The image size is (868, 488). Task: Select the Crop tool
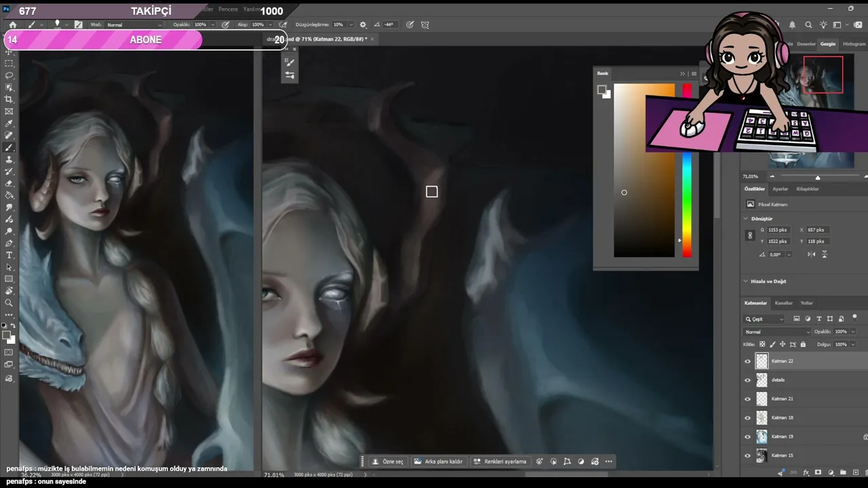pyautogui.click(x=9, y=99)
